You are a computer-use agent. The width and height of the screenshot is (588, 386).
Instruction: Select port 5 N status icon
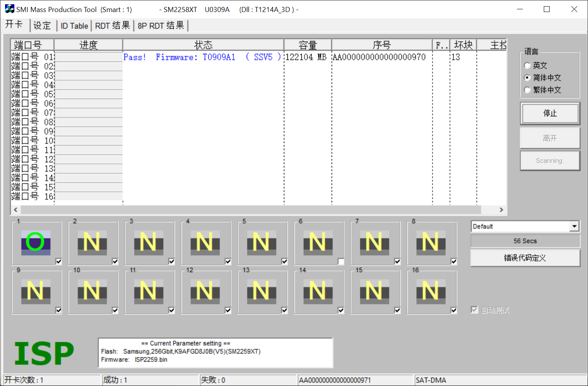261,243
